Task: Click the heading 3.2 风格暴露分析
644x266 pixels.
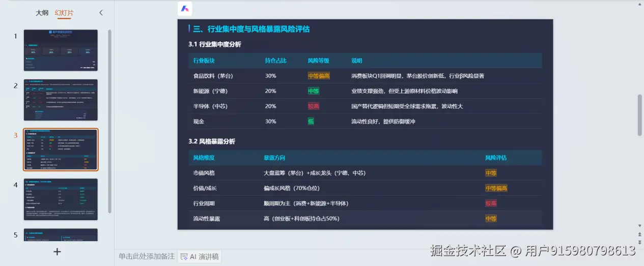Action: coord(211,141)
